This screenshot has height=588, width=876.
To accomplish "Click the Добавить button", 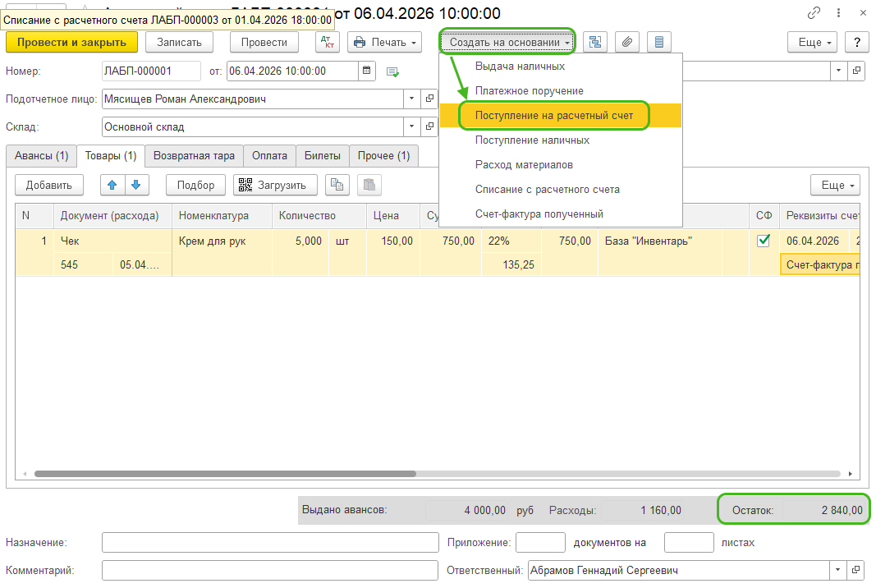I will point(49,185).
